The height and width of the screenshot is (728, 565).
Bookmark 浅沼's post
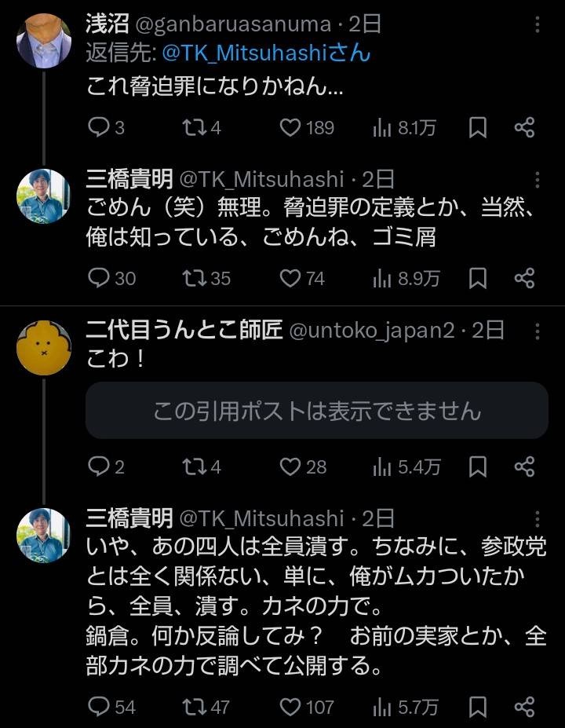click(477, 127)
